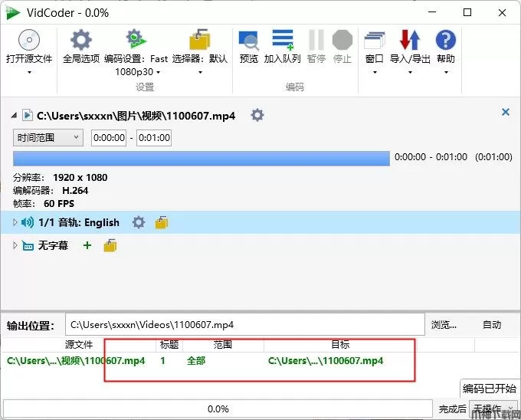521x420 pixels.
Task: Click the codec value H.264
Action: [75, 190]
